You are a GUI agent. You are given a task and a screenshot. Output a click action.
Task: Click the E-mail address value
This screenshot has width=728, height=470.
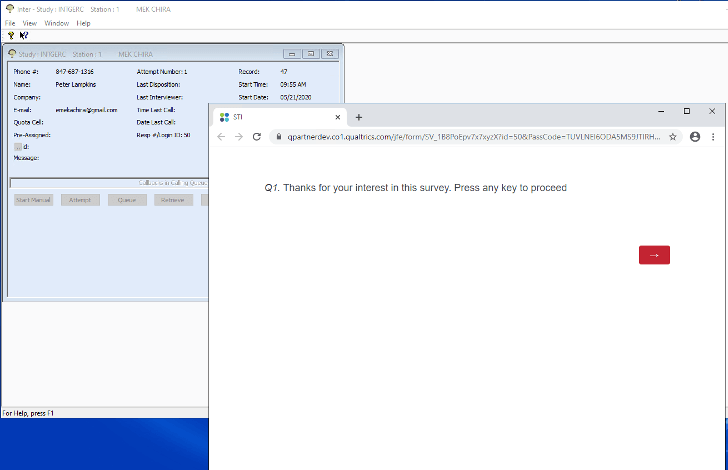(86, 110)
